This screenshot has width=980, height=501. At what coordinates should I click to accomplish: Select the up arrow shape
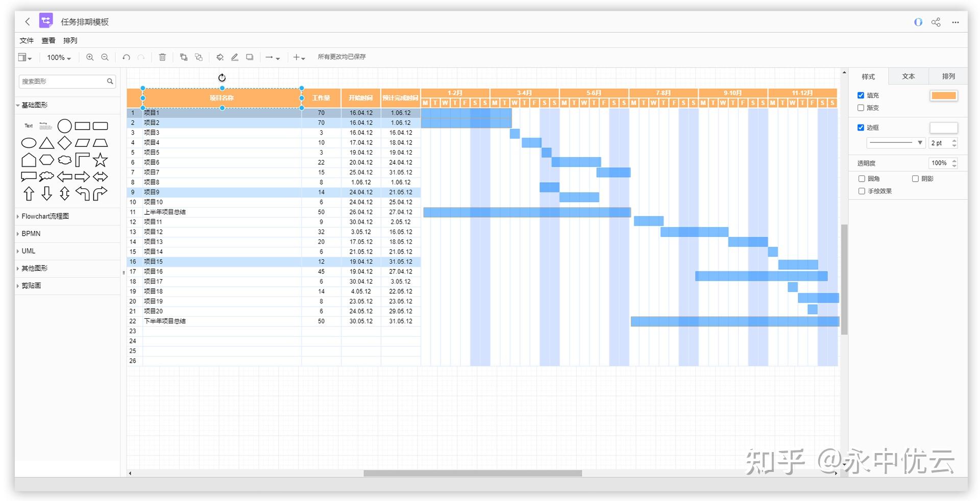tap(29, 194)
